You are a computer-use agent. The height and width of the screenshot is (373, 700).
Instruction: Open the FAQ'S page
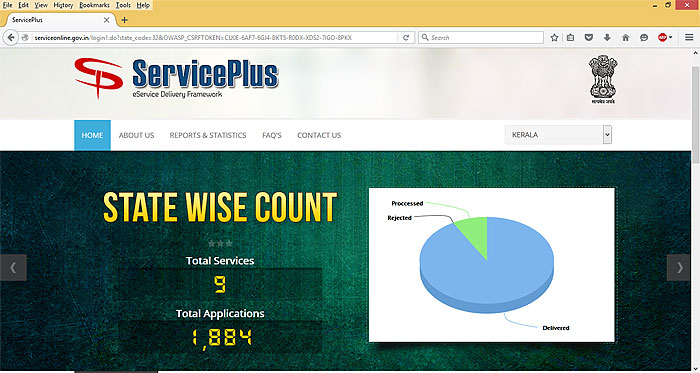click(272, 135)
